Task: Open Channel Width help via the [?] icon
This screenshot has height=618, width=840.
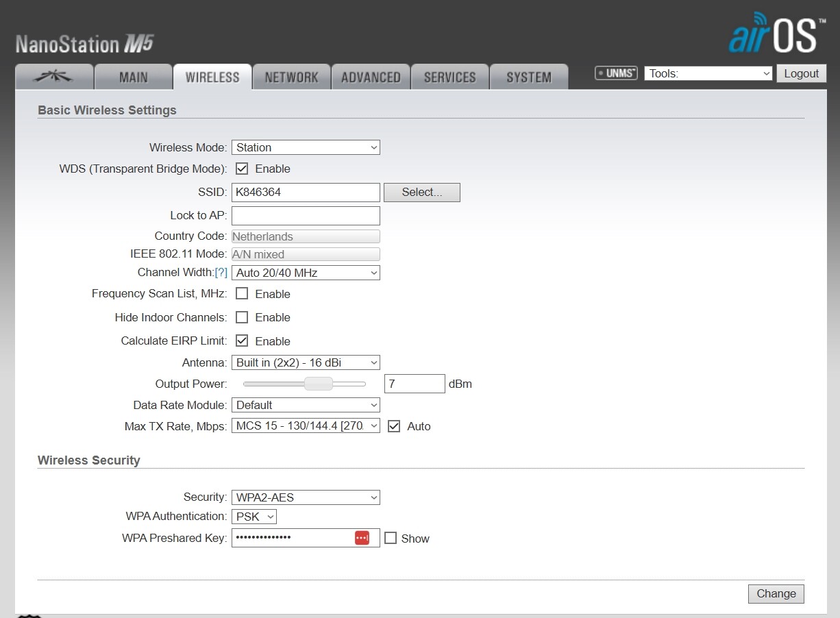Action: [221, 272]
